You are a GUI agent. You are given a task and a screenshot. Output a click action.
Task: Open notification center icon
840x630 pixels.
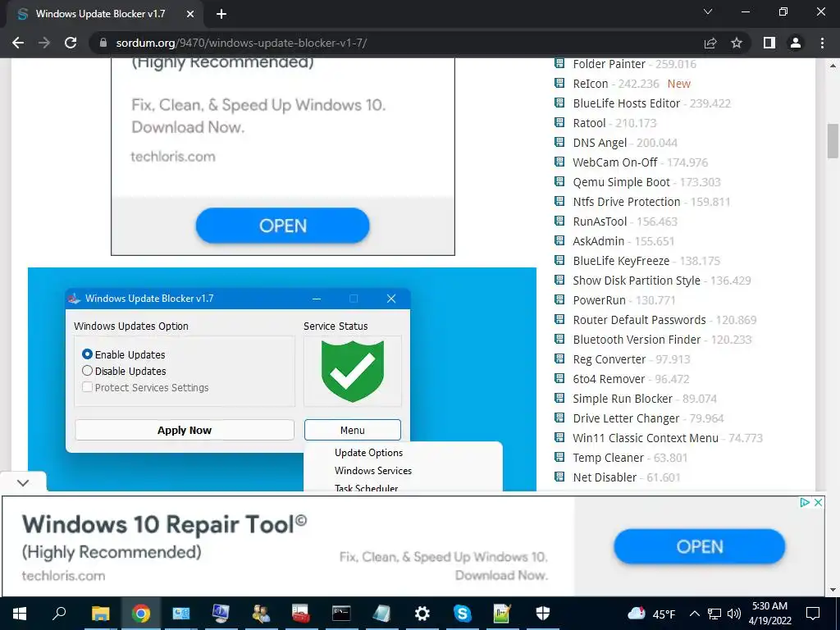click(x=813, y=614)
